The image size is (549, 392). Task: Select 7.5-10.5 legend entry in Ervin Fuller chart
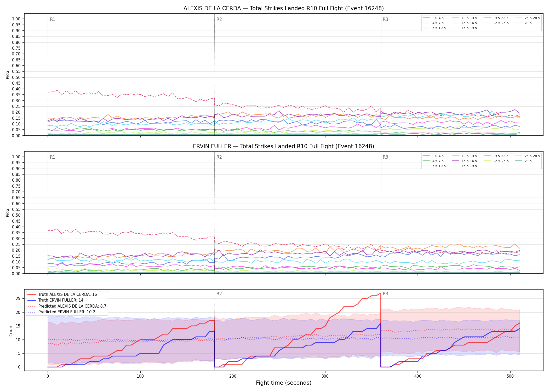pos(434,166)
